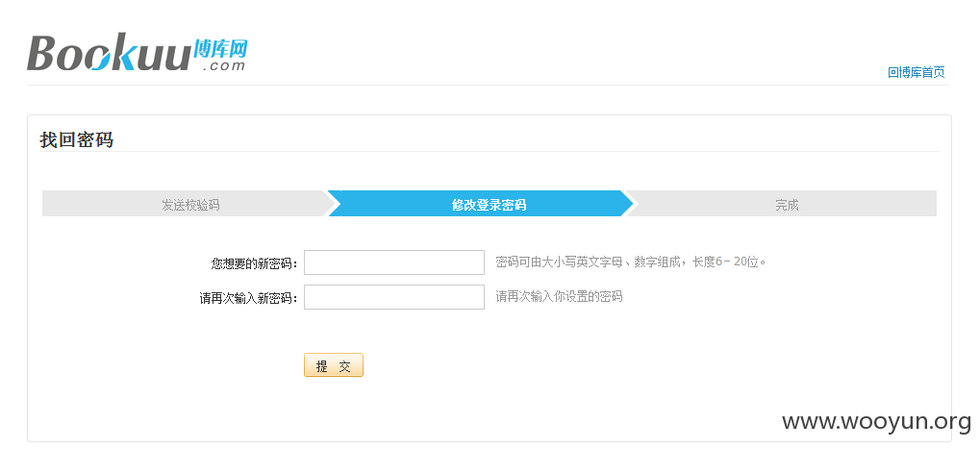Click the 您想要的新密码 label
This screenshot has width=980, height=449.
[254, 263]
